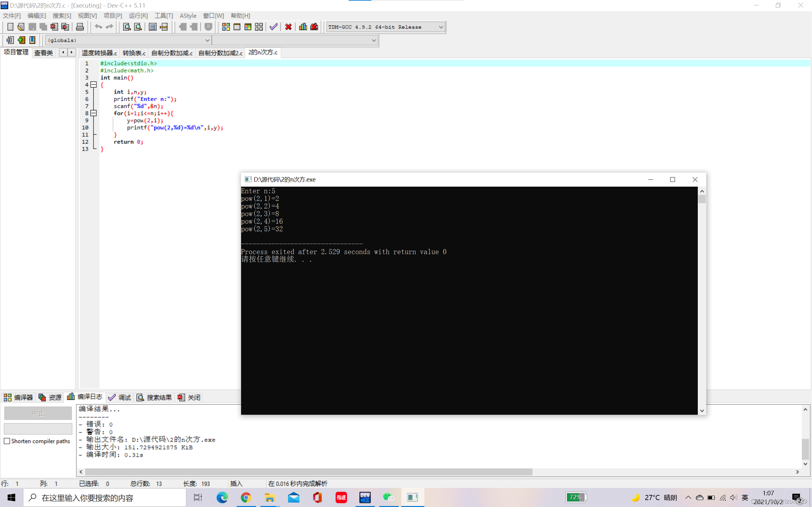The width and height of the screenshot is (812, 507).
Task: Click the Find magnifier toolbar icon
Action: coord(127,27)
